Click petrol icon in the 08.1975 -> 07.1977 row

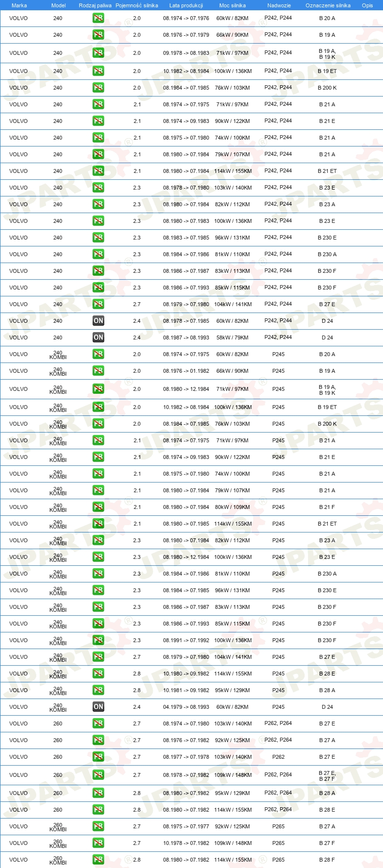click(98, 826)
